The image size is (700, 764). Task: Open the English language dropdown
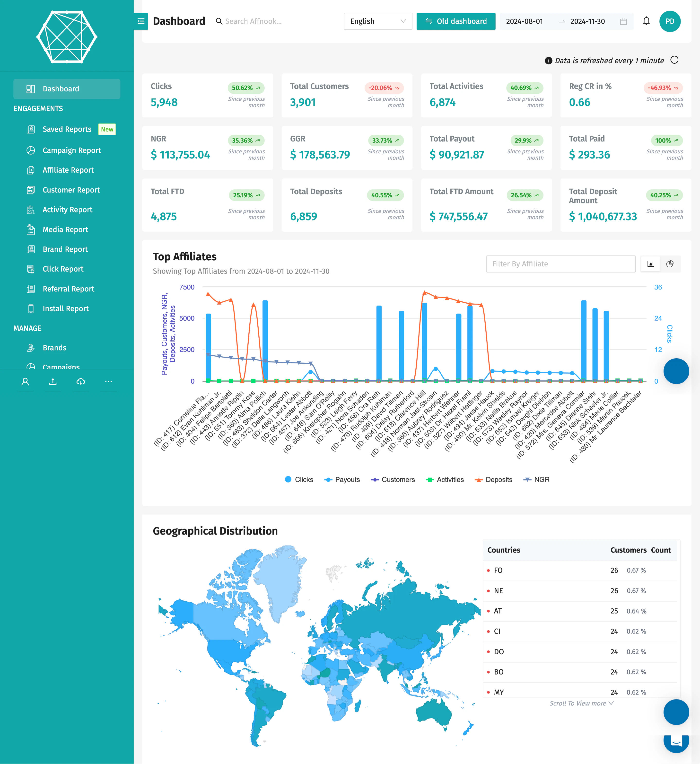377,21
